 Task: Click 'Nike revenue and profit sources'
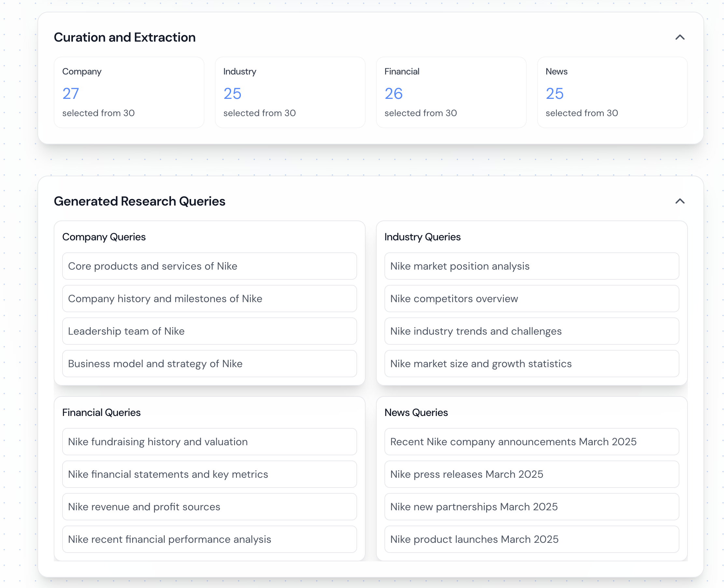click(x=209, y=507)
